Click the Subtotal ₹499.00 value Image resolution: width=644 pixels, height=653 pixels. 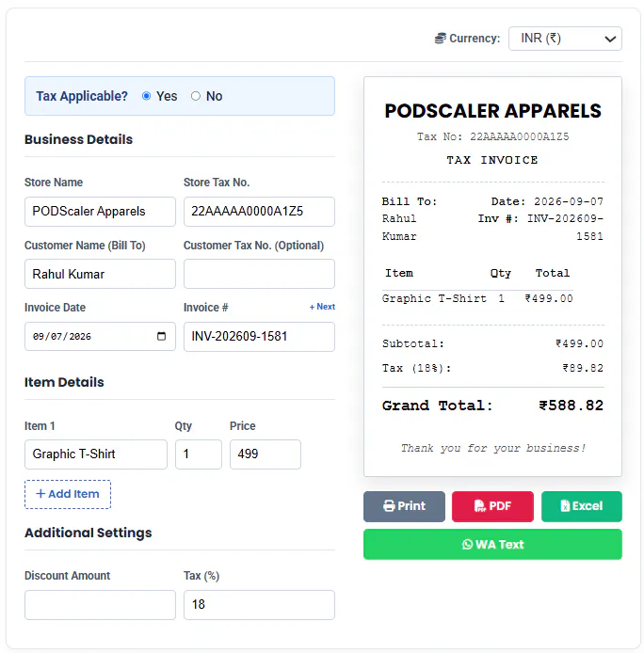tap(579, 343)
